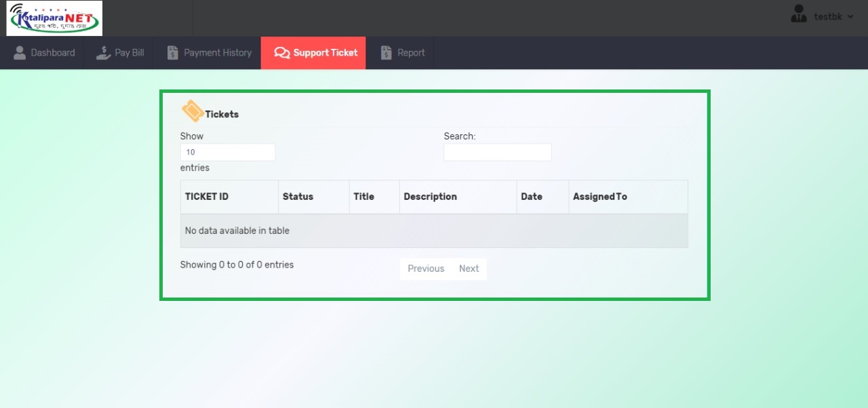Click the testbk user avatar icon
868x408 pixels.
799,14
